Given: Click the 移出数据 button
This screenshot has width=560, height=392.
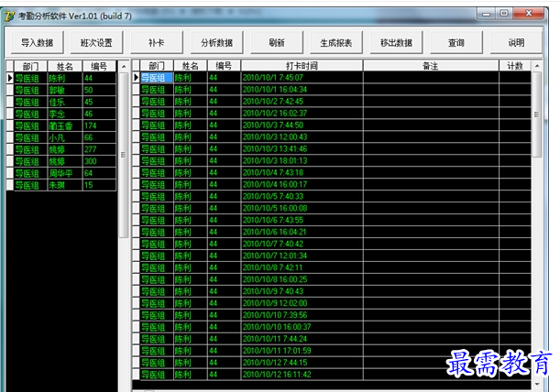Looking at the screenshot, I should tap(396, 43).
